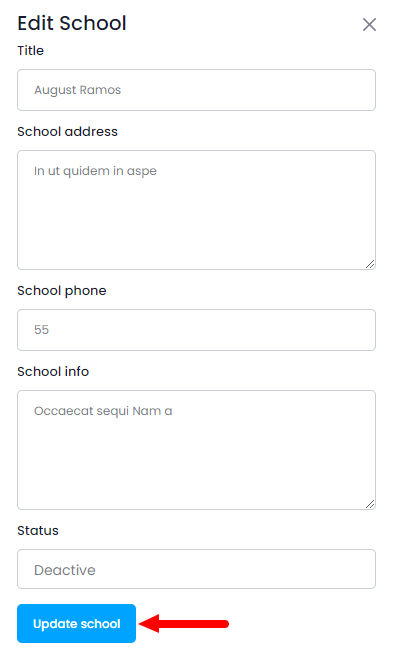The width and height of the screenshot is (395, 657).
Task: Click the School address textarea resize handle
Action: [370, 264]
